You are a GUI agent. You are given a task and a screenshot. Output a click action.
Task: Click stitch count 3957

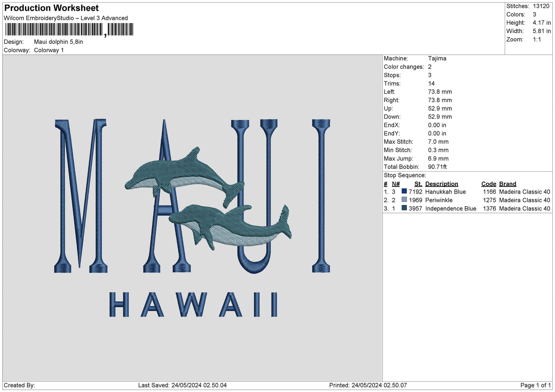point(416,209)
